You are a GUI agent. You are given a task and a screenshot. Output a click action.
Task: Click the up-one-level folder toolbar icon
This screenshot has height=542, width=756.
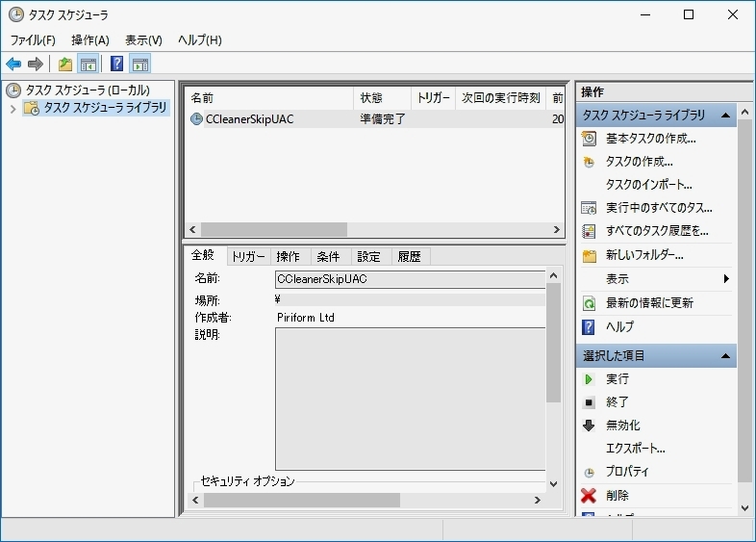[64, 65]
